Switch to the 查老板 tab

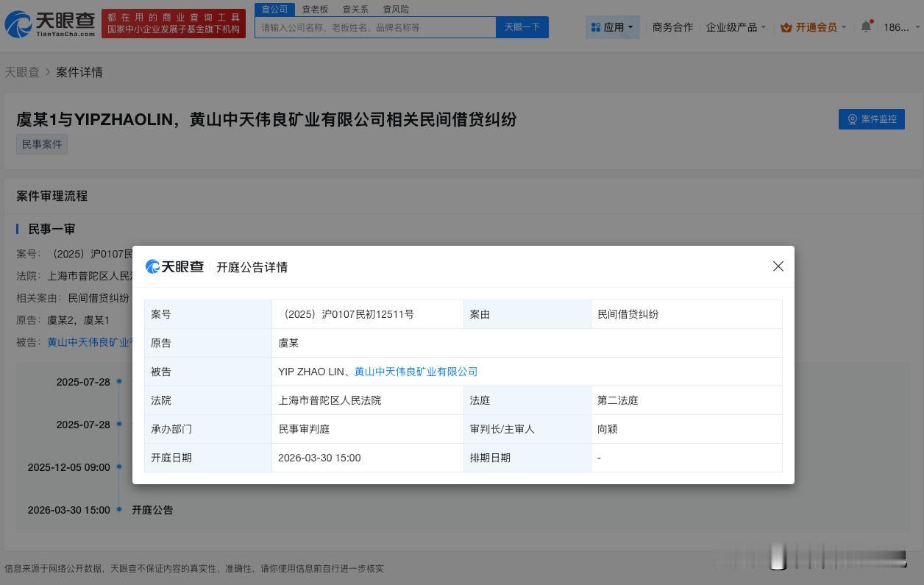pyautogui.click(x=315, y=9)
